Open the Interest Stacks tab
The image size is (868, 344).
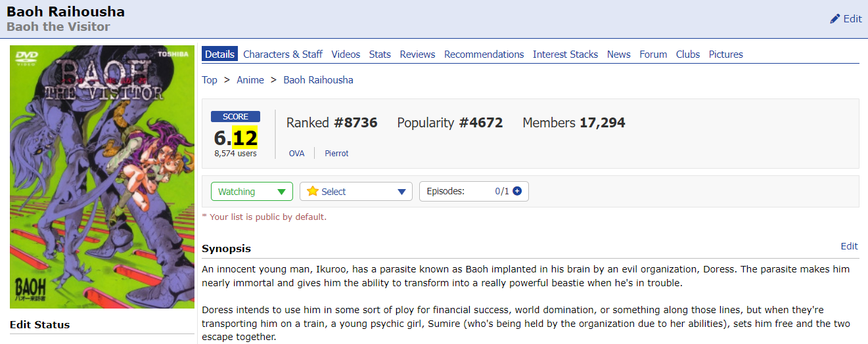565,54
